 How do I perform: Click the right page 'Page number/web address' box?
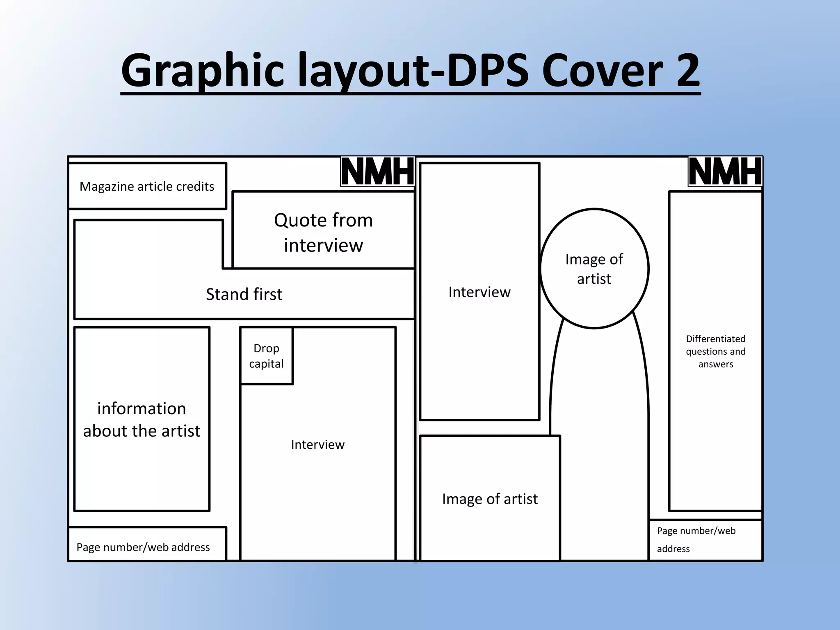705,540
